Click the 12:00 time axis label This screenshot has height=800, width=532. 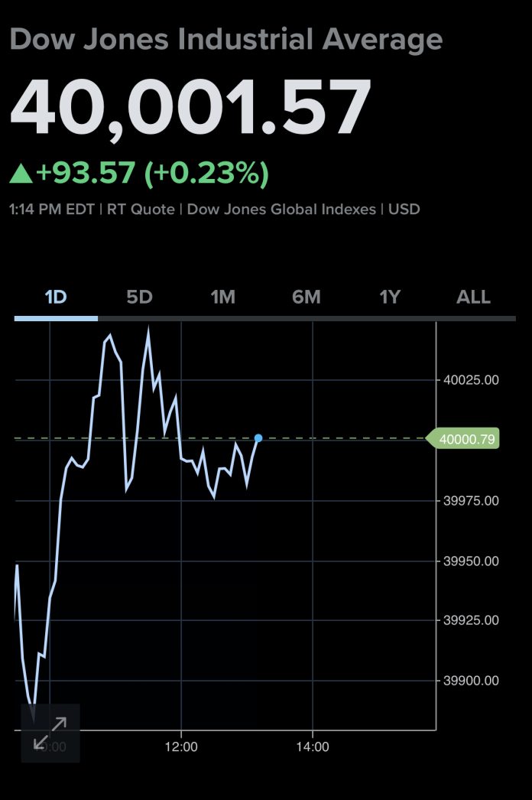click(181, 746)
